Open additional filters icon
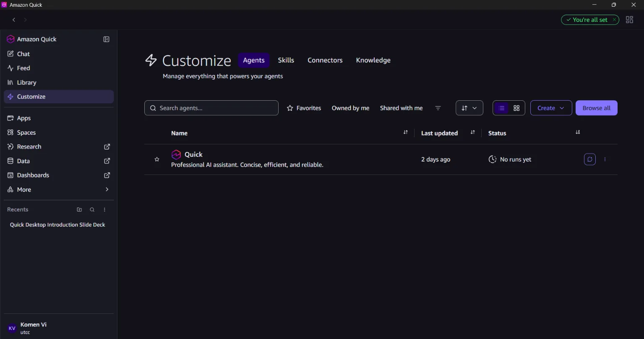644x339 pixels. tap(438, 108)
